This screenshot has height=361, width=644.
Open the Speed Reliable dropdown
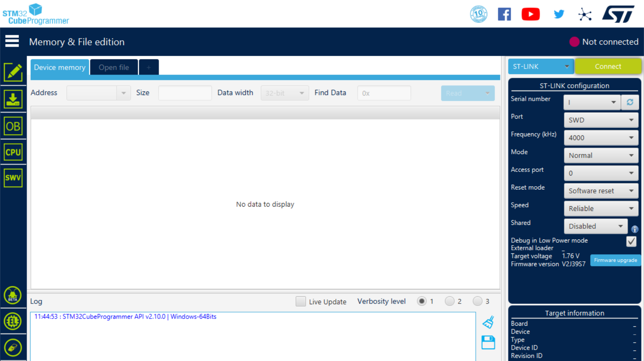(x=601, y=208)
